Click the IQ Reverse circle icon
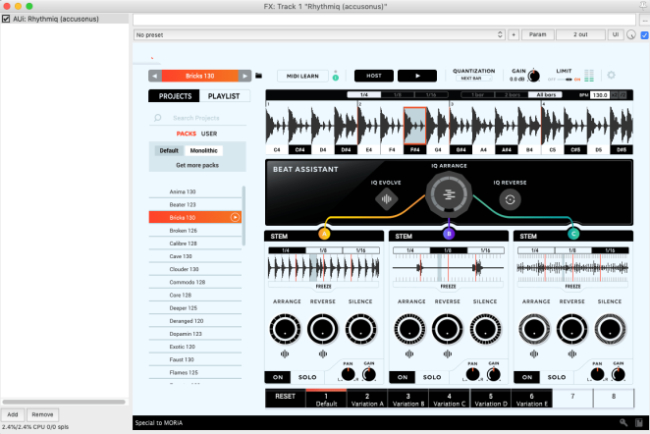The height and width of the screenshot is (434, 650). click(510, 199)
